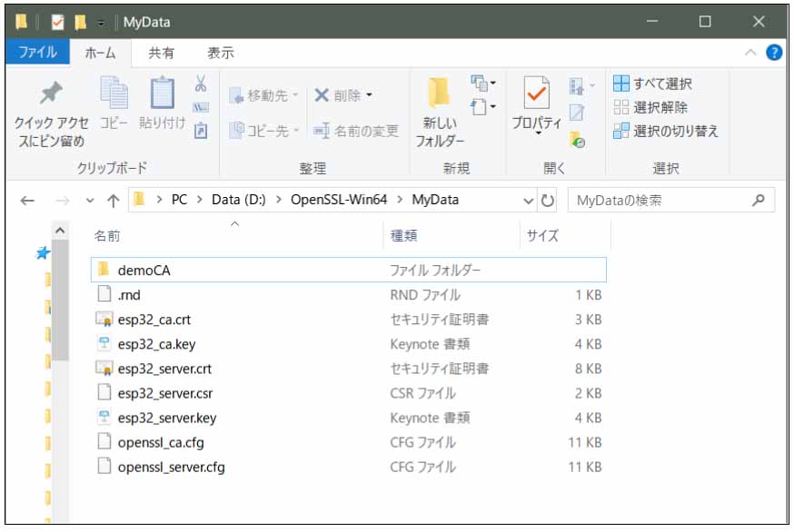Click the title bar Properties checkmark icon

(58, 22)
